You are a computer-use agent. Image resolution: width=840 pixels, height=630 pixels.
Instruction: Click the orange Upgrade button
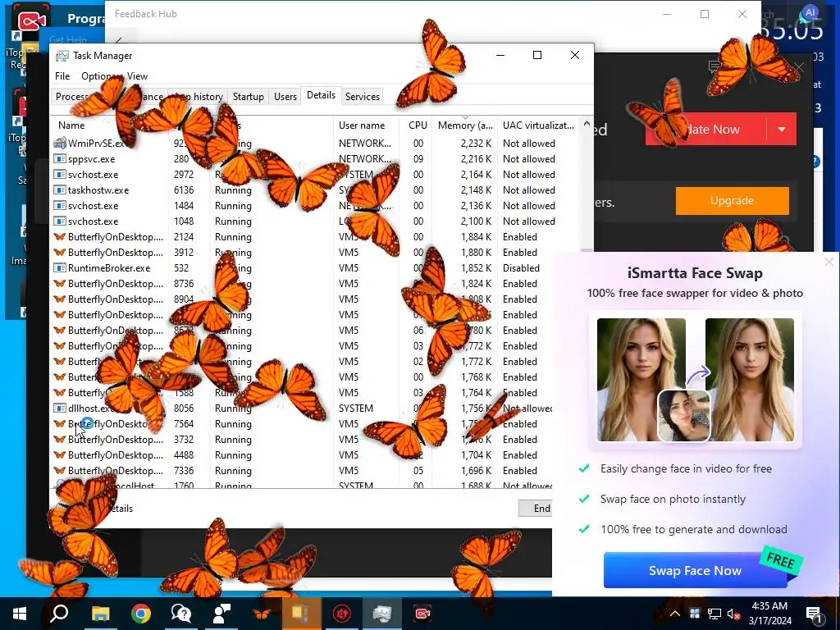click(732, 200)
